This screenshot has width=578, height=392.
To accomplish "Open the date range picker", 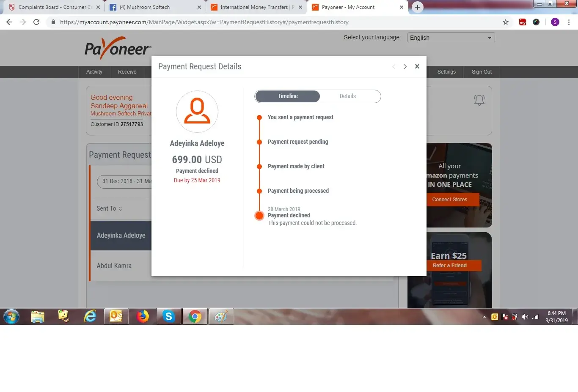I will 124,181.
